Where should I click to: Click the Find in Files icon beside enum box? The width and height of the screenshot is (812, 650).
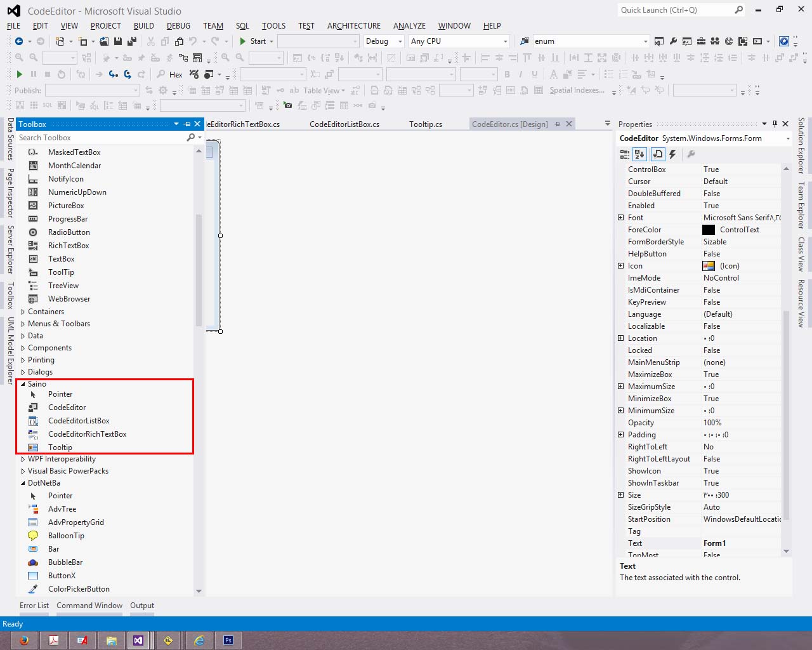(x=525, y=41)
